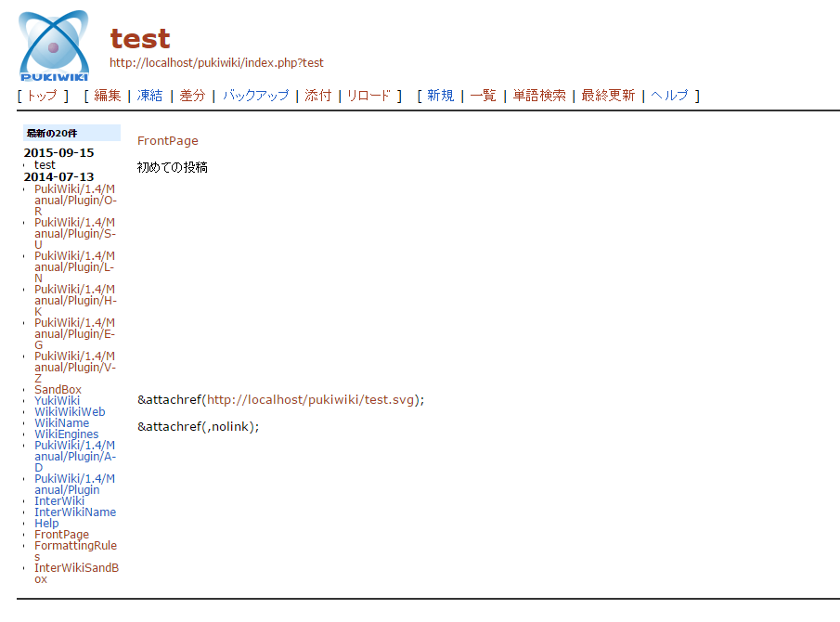This screenshot has height=622, width=840.
Task: Open the test.svg URL link
Action: pyautogui.click(x=310, y=400)
